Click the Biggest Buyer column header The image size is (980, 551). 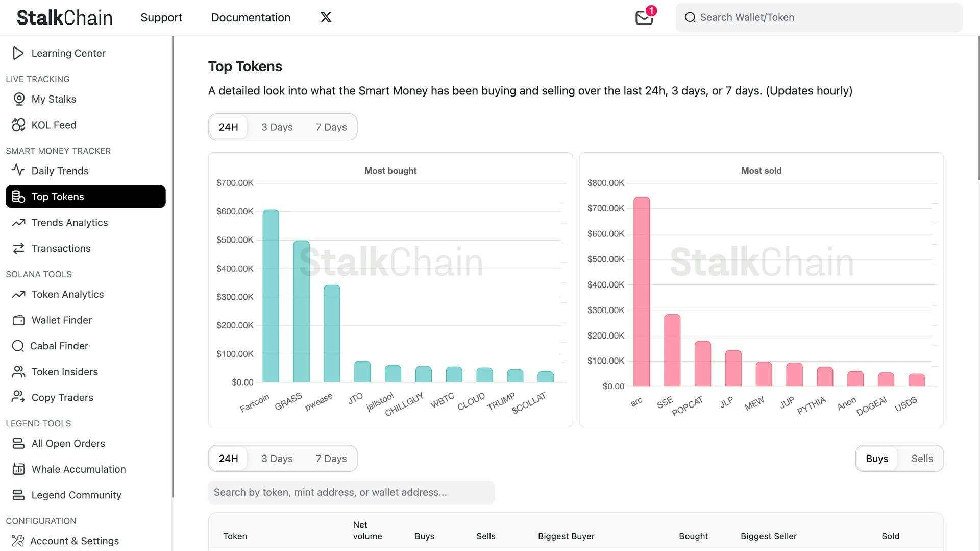566,536
